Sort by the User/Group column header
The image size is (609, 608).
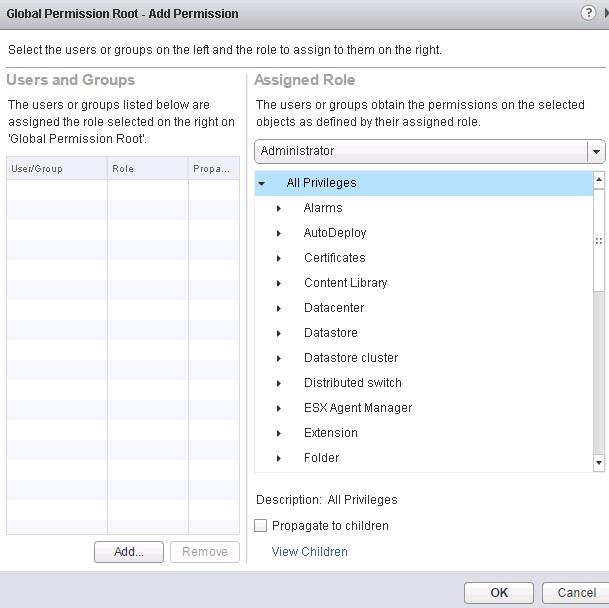(37, 169)
